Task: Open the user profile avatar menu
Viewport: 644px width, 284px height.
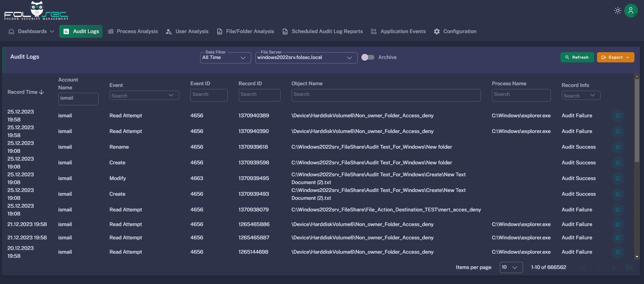Action: tap(631, 11)
